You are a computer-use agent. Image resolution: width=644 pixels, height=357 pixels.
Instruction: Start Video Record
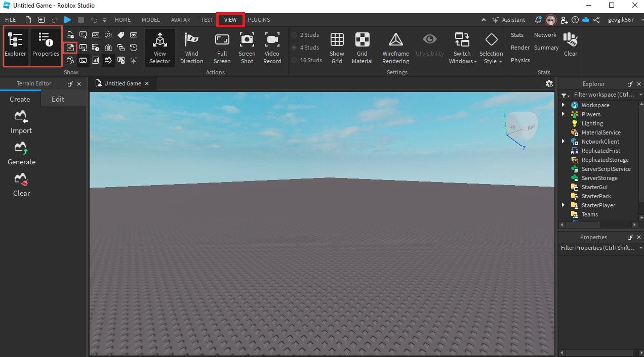[272, 48]
